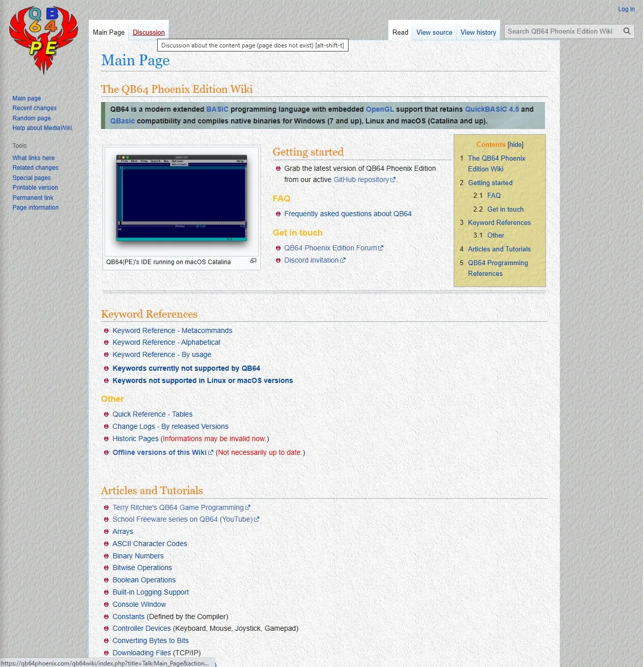This screenshot has width=644, height=667.
Task: Open Bitwise Operations article
Action: click(x=142, y=568)
